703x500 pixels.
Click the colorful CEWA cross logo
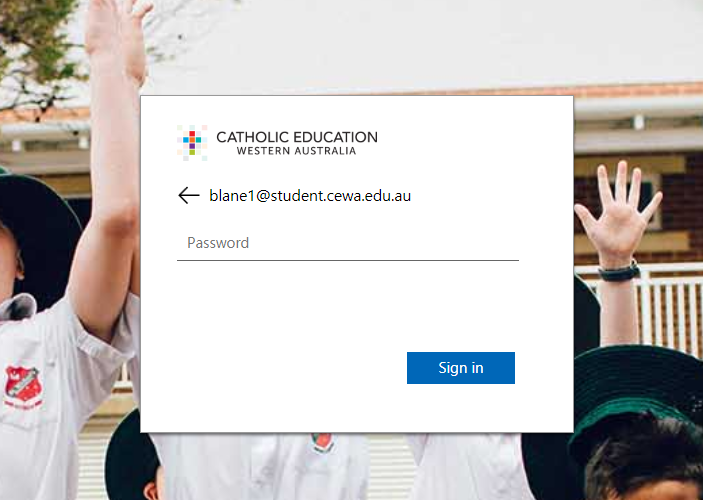192,143
